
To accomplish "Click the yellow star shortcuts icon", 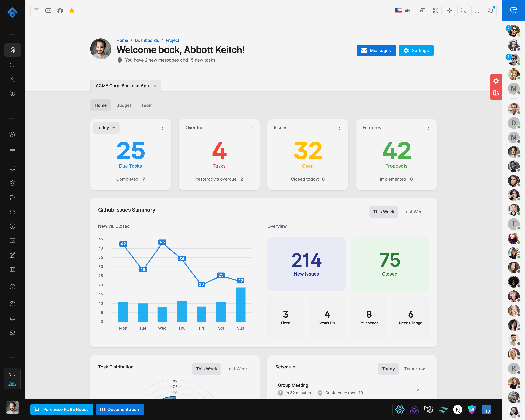I will [72, 10].
